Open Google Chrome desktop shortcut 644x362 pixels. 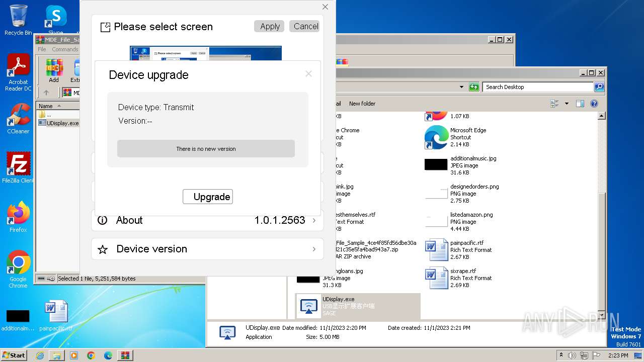(x=18, y=269)
